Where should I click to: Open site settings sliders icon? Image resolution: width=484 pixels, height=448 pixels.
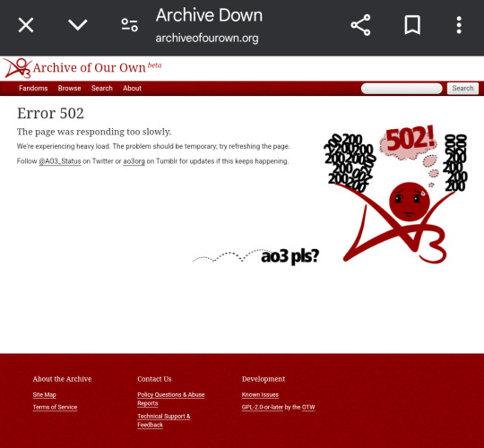coord(130,25)
